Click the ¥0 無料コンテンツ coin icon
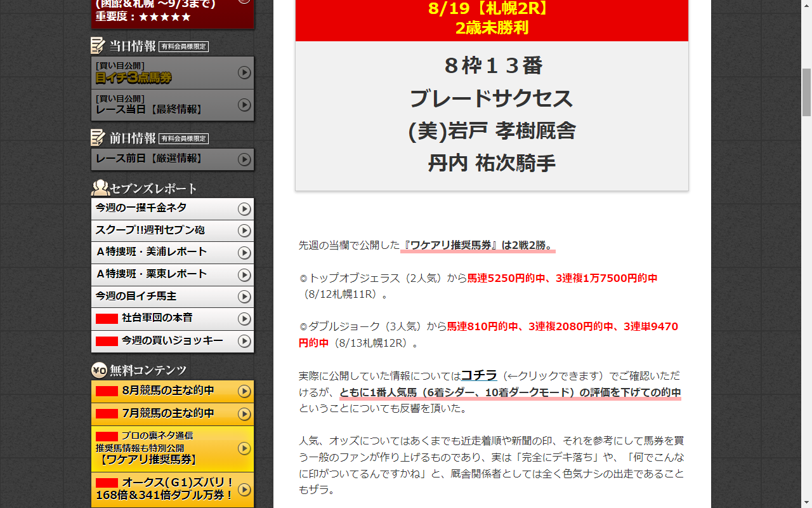 click(99, 370)
